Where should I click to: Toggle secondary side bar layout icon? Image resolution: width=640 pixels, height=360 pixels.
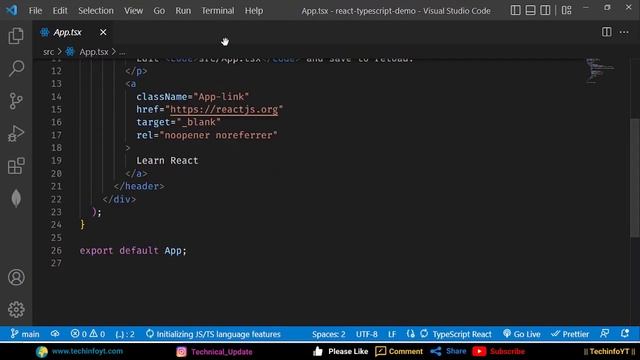pos(545,10)
